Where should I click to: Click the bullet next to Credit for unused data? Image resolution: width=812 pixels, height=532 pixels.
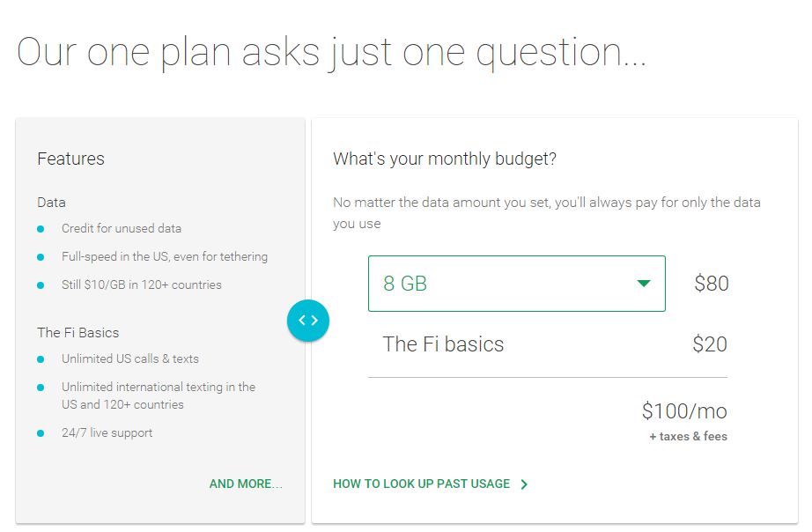point(41,229)
